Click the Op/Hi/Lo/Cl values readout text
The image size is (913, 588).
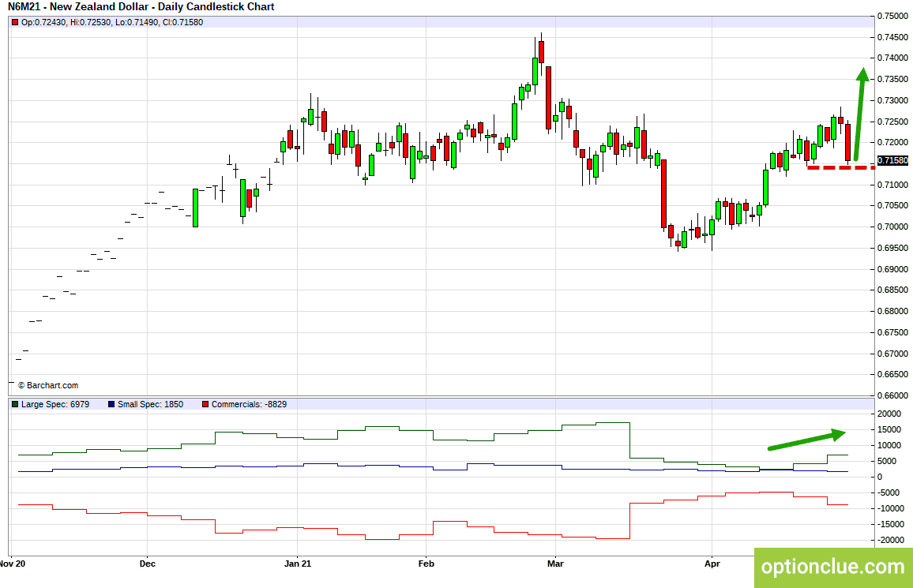tap(112, 23)
